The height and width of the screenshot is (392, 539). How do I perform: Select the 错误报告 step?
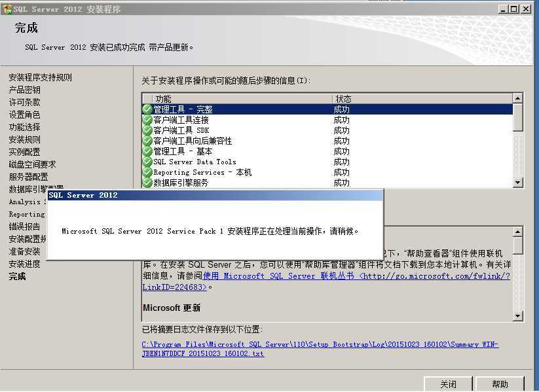[x=24, y=226]
